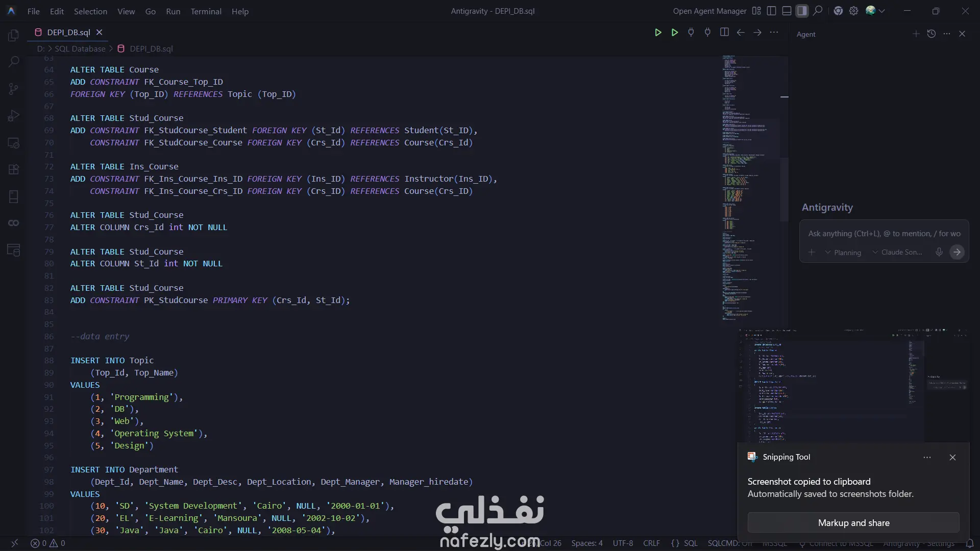Run the SQL query with first play icon
980x551 pixels.
tap(658, 33)
